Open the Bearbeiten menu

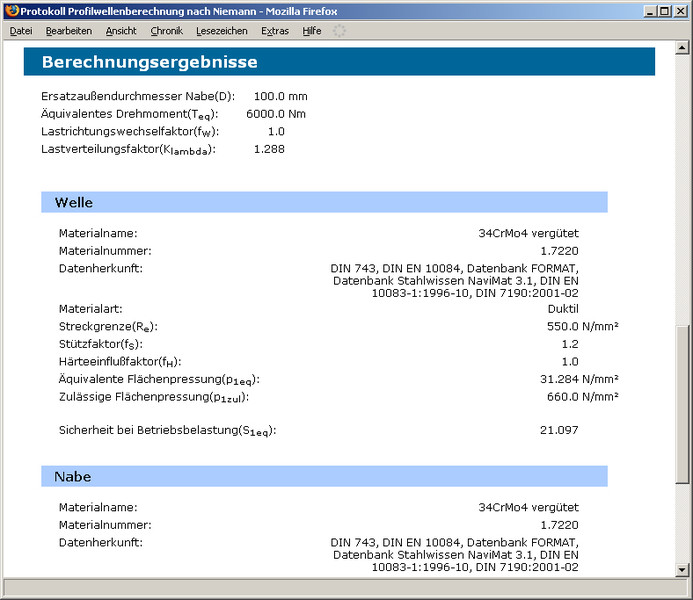coord(69,31)
